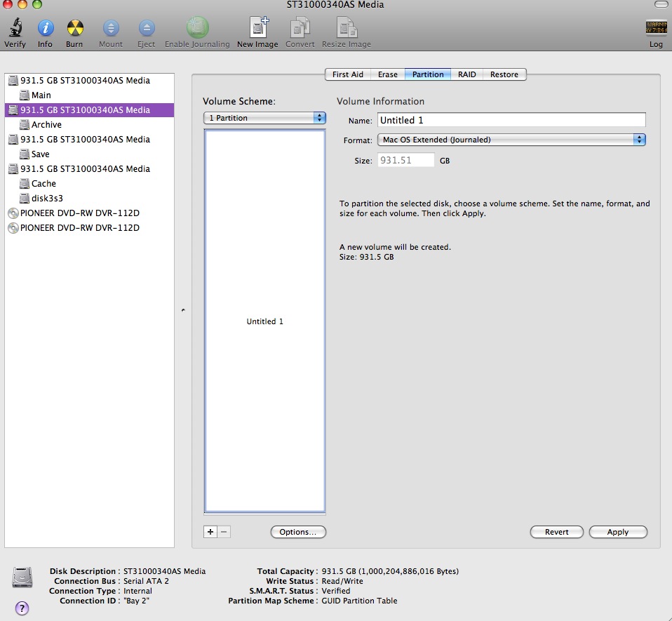Select the Restore tab

tap(504, 74)
